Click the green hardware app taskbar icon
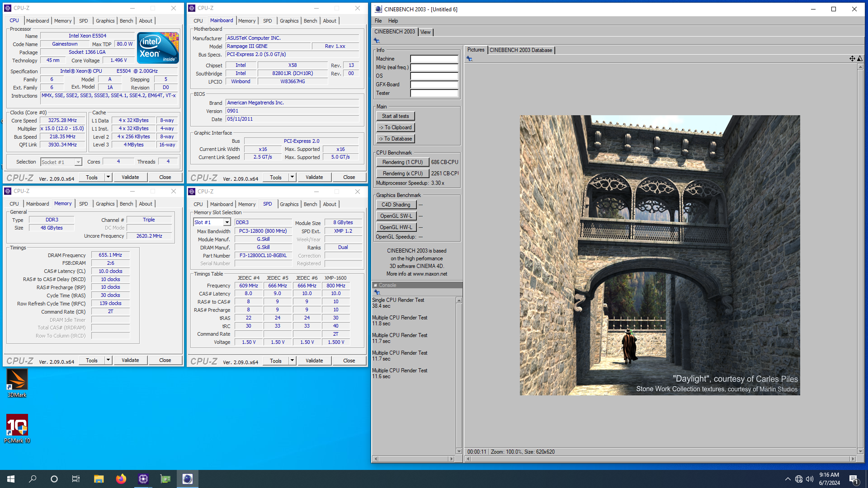Image resolution: width=868 pixels, height=488 pixels. coord(165,479)
